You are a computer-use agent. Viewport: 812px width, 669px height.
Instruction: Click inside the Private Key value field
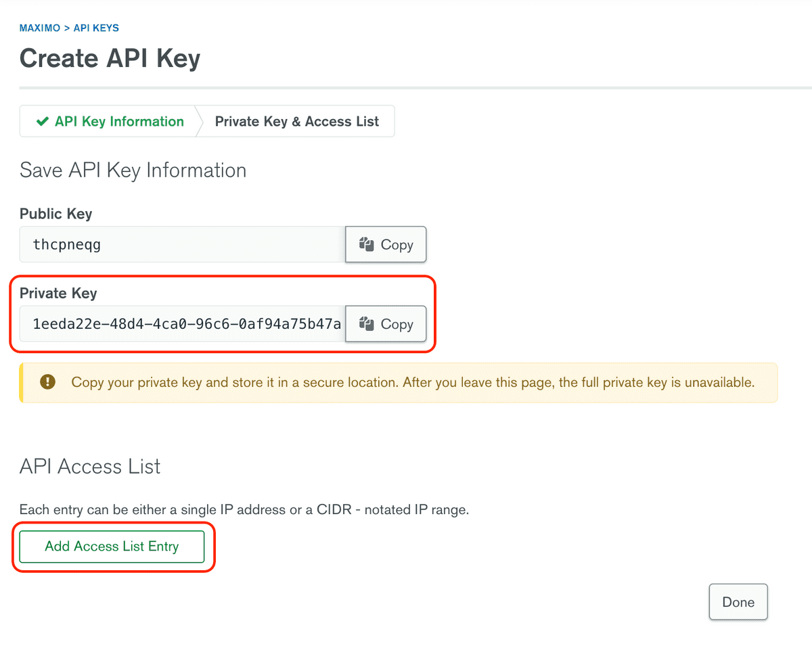coord(181,324)
